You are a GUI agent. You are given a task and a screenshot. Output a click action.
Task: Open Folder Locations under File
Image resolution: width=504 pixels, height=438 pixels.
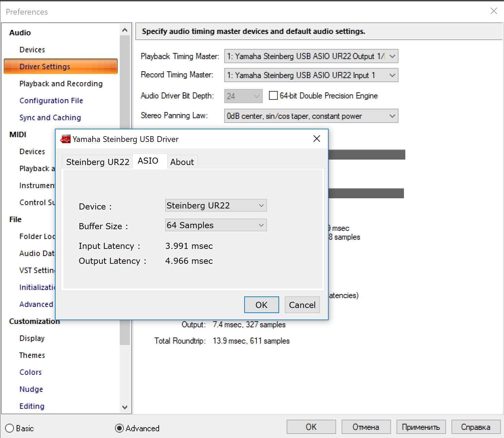click(37, 236)
